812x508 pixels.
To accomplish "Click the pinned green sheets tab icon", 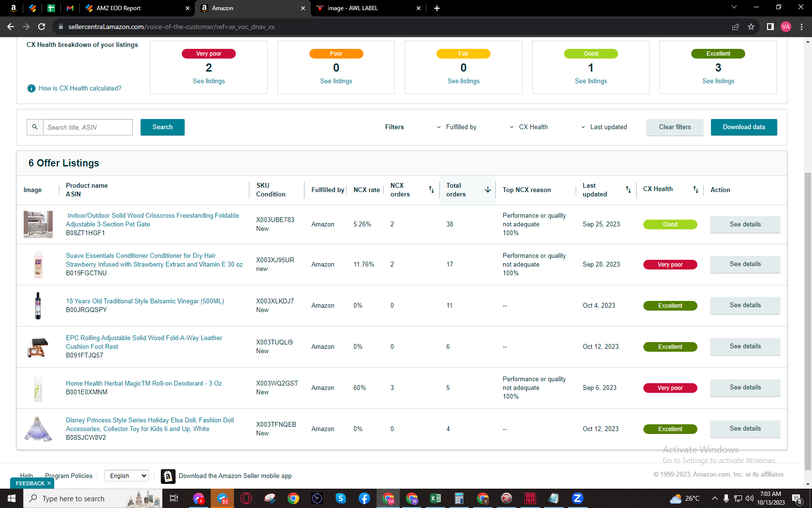I will [51, 8].
